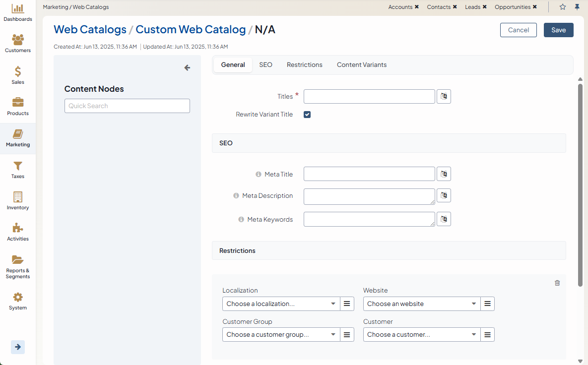Open the Choose a website dropdown
Viewport: 588px width, 365px height.
(421, 304)
